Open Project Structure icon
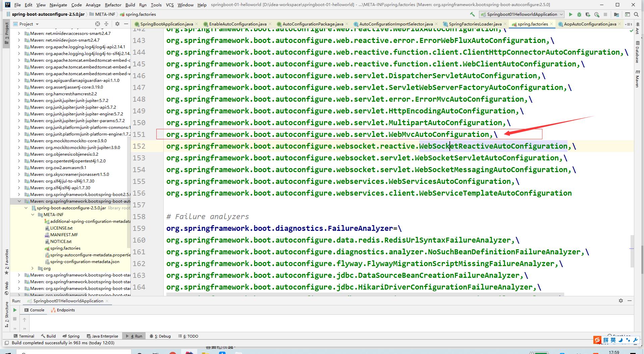 [616, 14]
